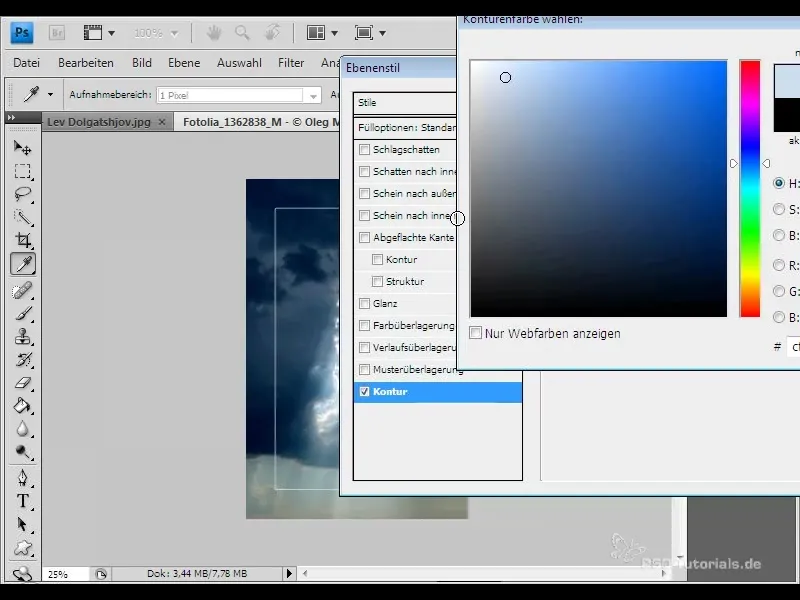Open the Eyedropper tool preset picker arrow
Image resolution: width=800 pixels, height=600 pixels.
[x=50, y=94]
